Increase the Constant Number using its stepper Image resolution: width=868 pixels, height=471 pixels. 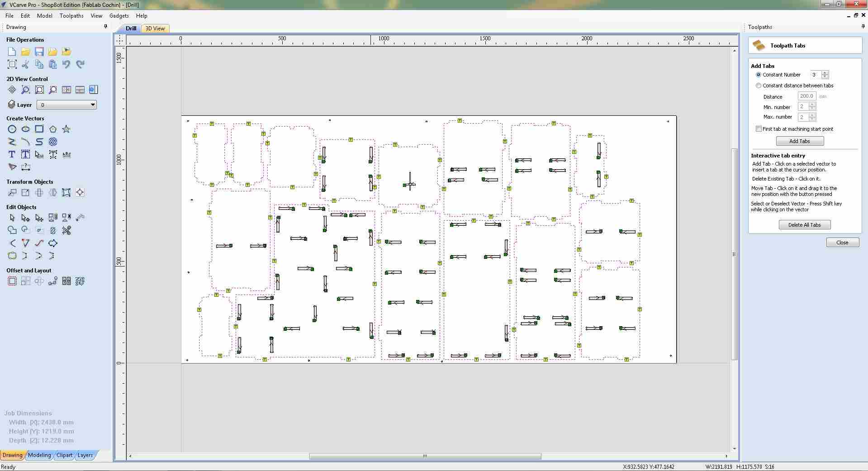[825, 73]
